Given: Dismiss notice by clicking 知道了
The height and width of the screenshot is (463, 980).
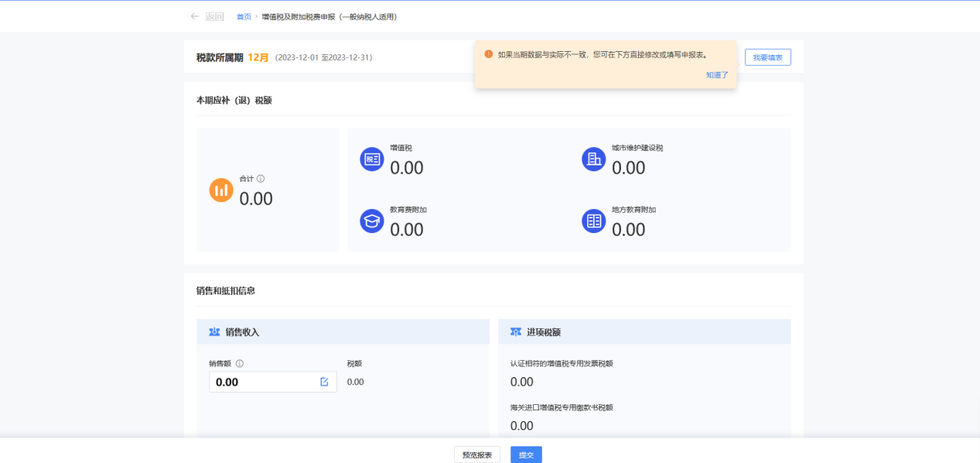Looking at the screenshot, I should [x=717, y=75].
